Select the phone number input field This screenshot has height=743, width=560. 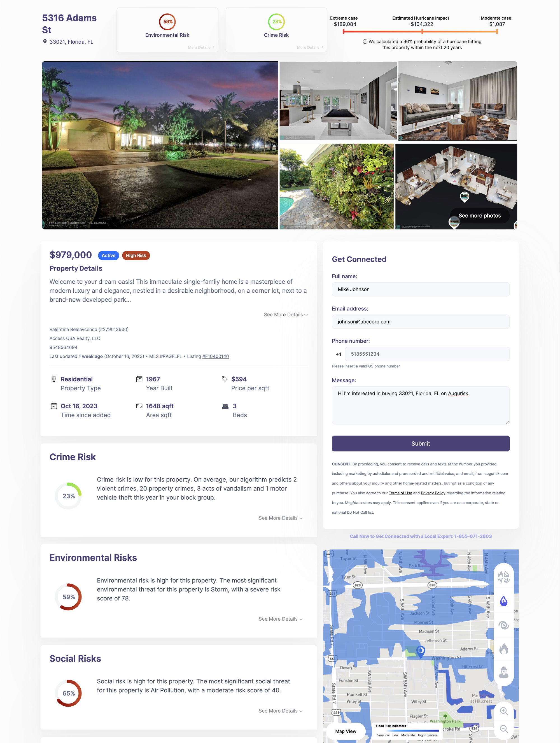pos(427,353)
